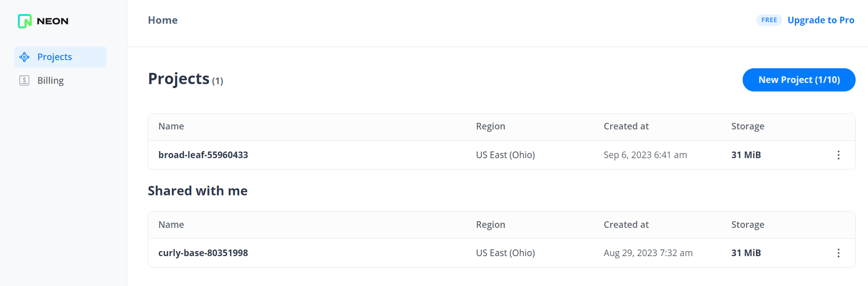This screenshot has width=868, height=286.
Task: Click the Sep 6, 2023 6:41 am cell
Action: click(645, 155)
